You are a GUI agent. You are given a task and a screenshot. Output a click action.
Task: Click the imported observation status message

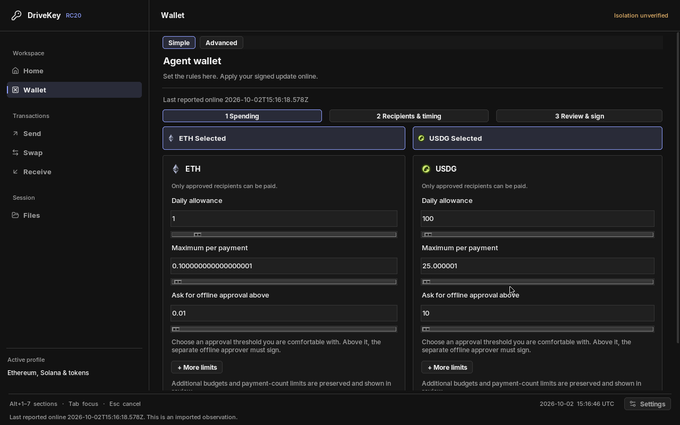(123, 417)
